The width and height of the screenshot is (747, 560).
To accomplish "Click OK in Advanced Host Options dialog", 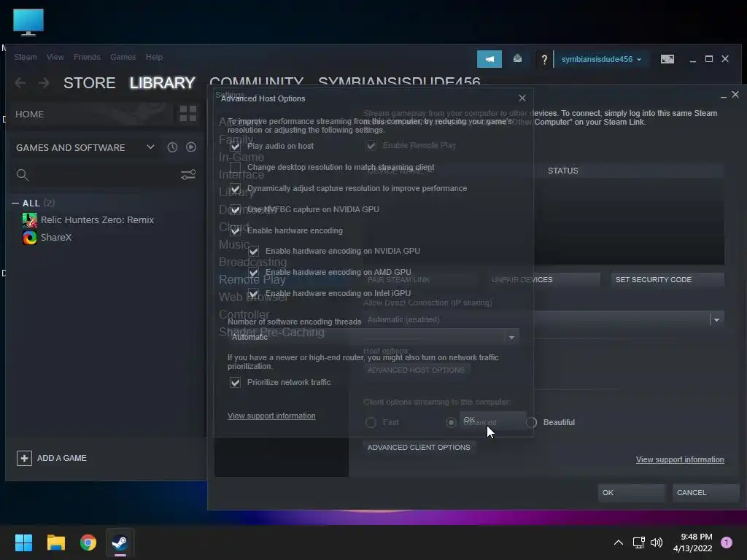I will pos(493,421).
